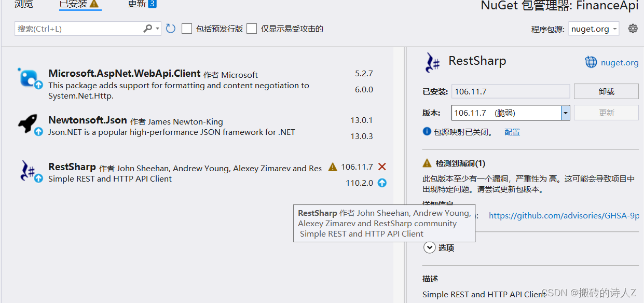The height and width of the screenshot is (303, 644).
Task: Click the updates count badge 3
Action: coord(152,4)
